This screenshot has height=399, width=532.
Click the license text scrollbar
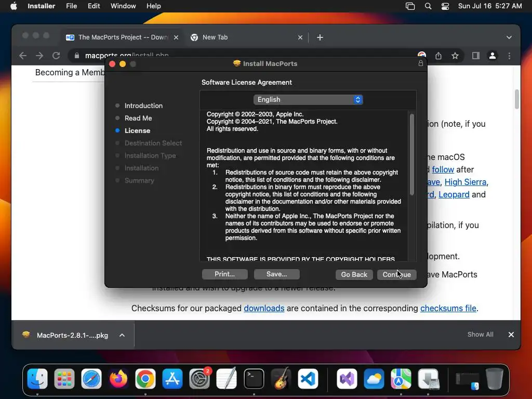pos(412,155)
